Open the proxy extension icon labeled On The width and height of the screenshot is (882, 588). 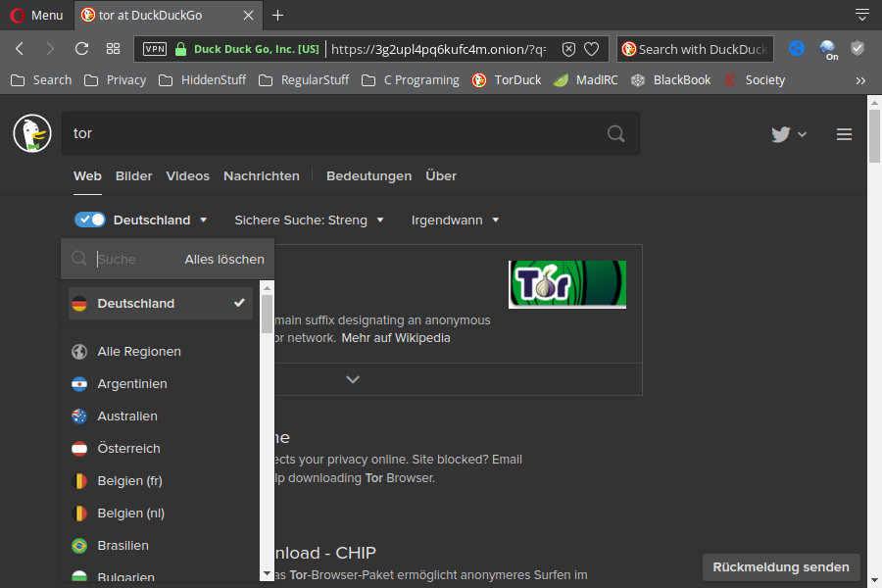(828, 50)
